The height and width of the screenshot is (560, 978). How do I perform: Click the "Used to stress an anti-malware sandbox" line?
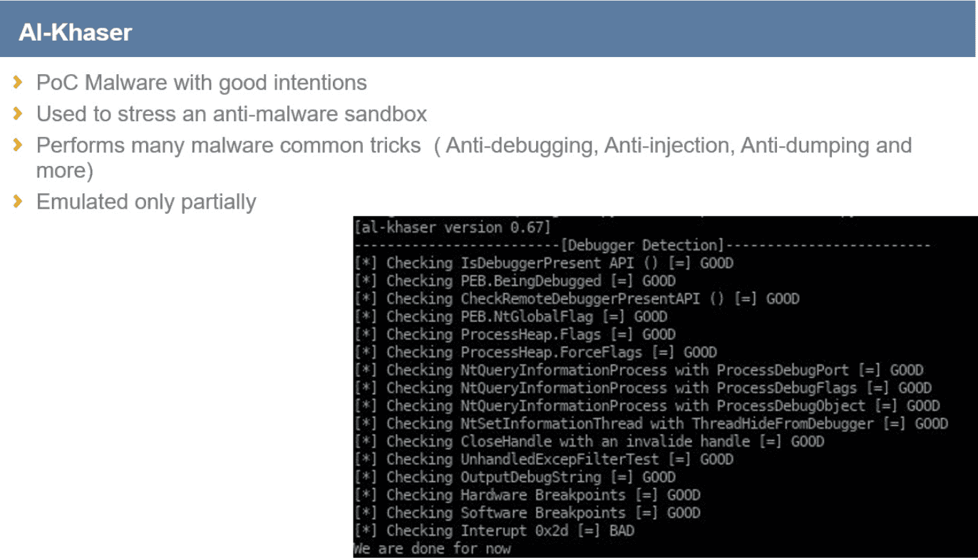click(x=232, y=114)
